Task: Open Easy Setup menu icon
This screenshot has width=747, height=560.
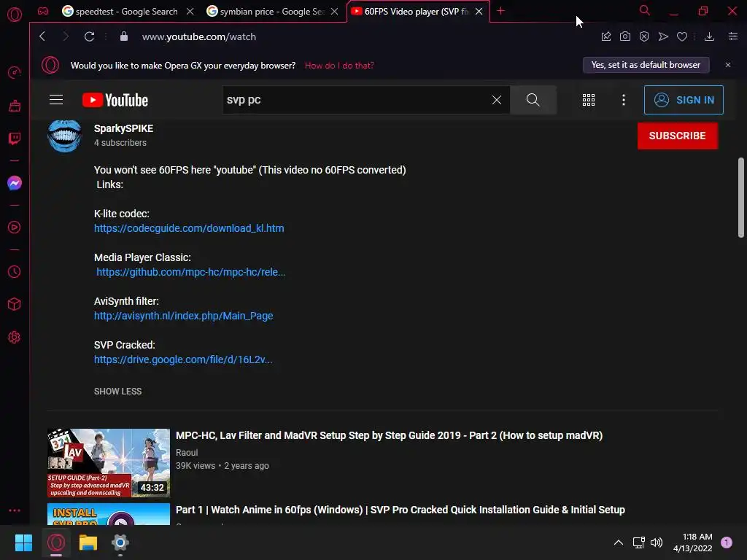Action: coord(733,36)
